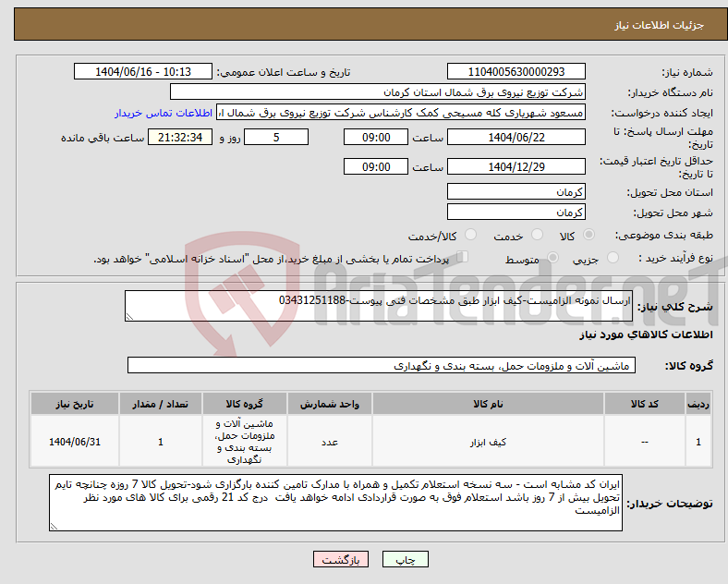Click the buyer notes text area
The height and width of the screenshot is (584, 728).
coord(335,503)
